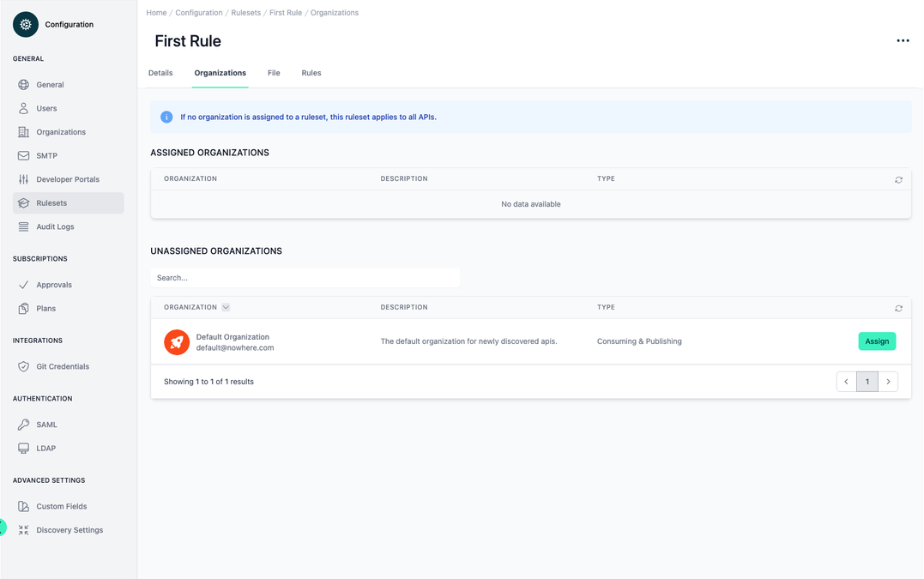Open Discovery Settings
The width and height of the screenshot is (924, 579).
click(x=69, y=529)
